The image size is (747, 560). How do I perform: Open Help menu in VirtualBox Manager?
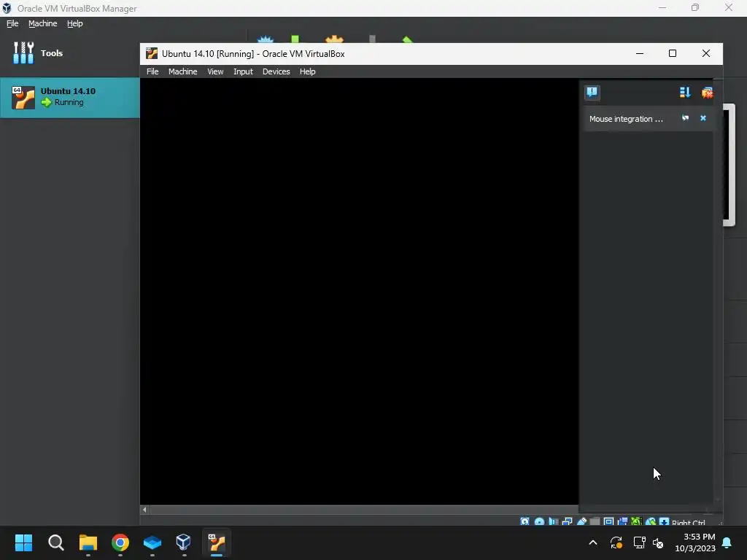tap(75, 23)
